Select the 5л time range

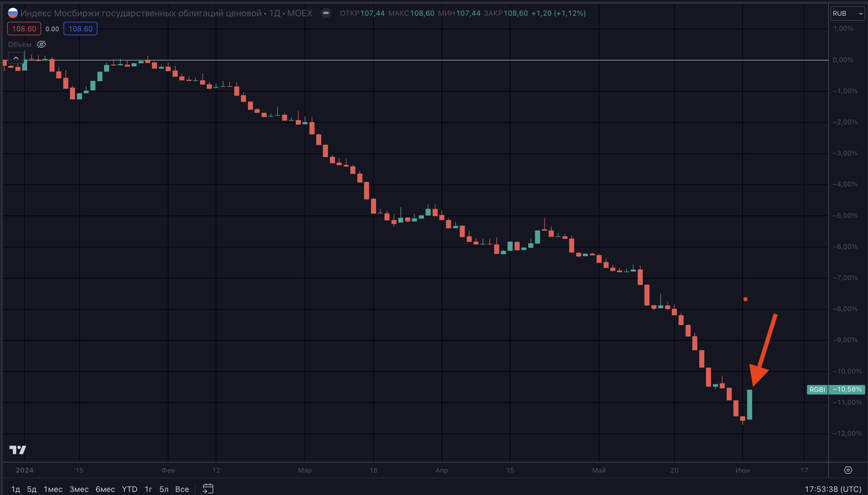point(164,489)
